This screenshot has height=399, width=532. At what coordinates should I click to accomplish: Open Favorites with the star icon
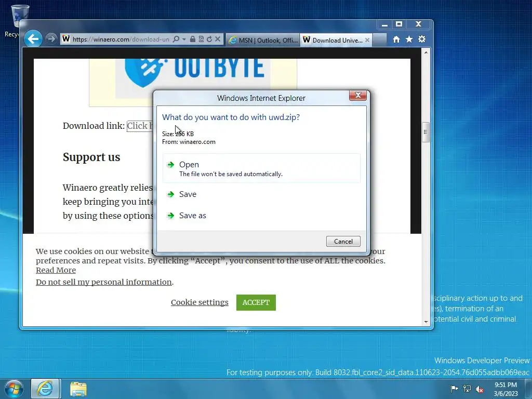point(409,39)
